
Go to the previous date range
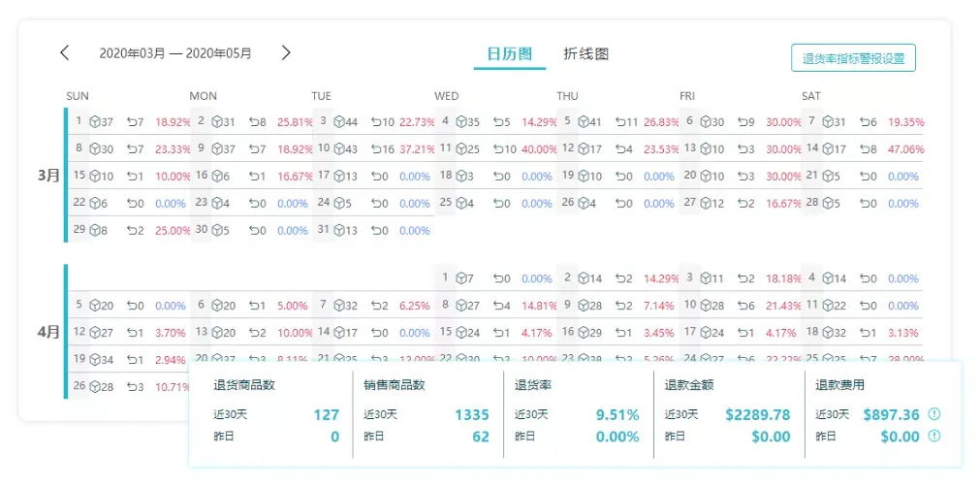pos(65,53)
